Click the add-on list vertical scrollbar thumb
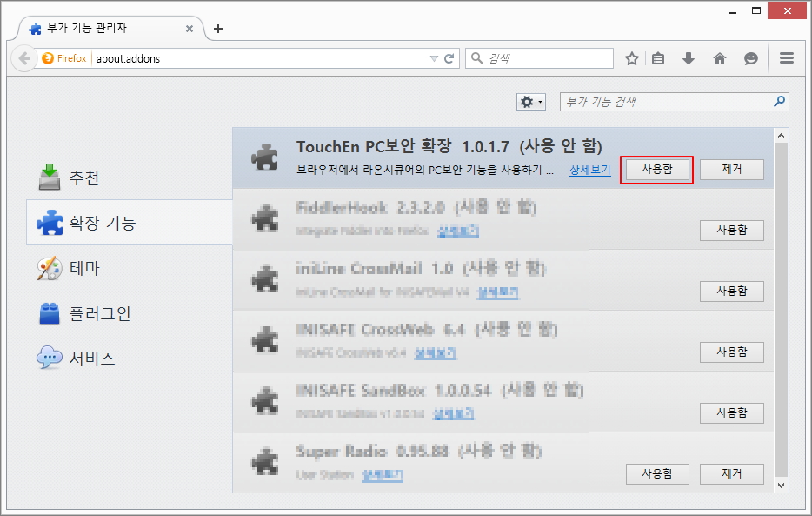This screenshot has width=812, height=516. pyautogui.click(x=782, y=310)
